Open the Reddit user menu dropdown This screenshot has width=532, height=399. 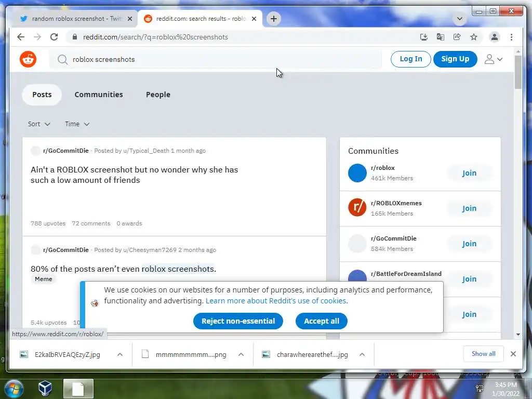[494, 59]
